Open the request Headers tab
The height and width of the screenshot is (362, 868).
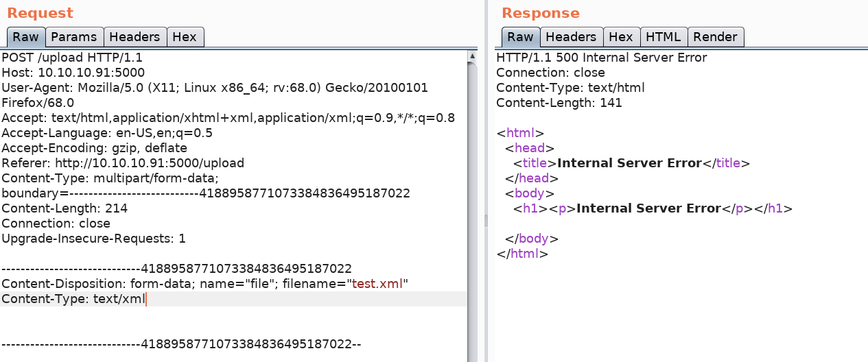134,37
